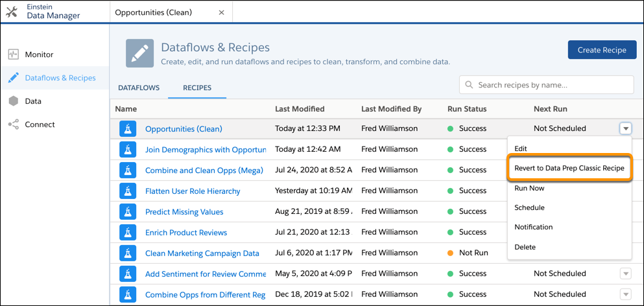Open Add Sentiment for Review Comme recipe
The image size is (644, 306).
tap(206, 274)
